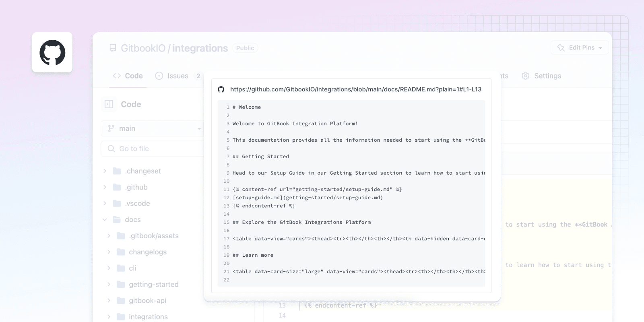Collapse the docs folder chevron
The image size is (644, 322).
pyautogui.click(x=105, y=219)
